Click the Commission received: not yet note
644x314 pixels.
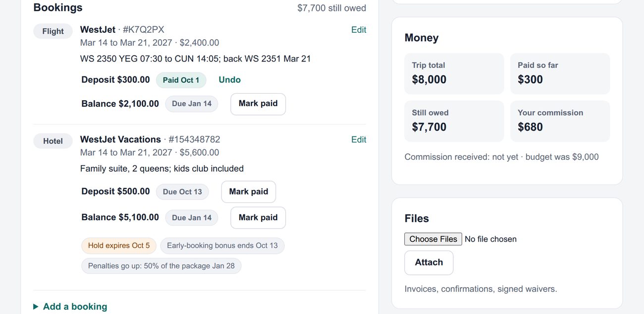click(x=461, y=157)
